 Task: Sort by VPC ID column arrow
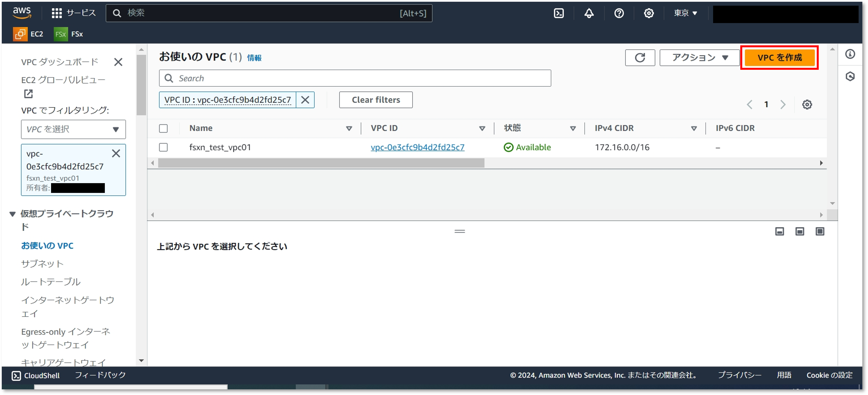tap(482, 128)
